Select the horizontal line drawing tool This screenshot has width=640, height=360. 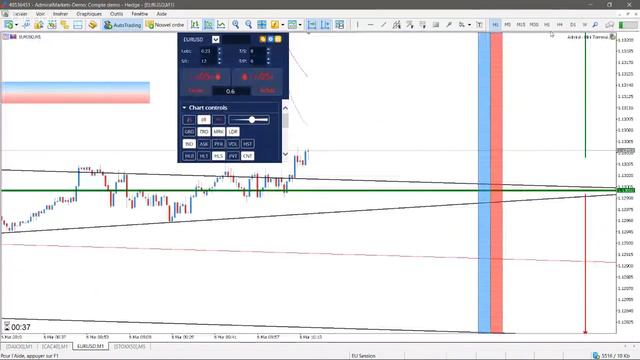[371, 25]
